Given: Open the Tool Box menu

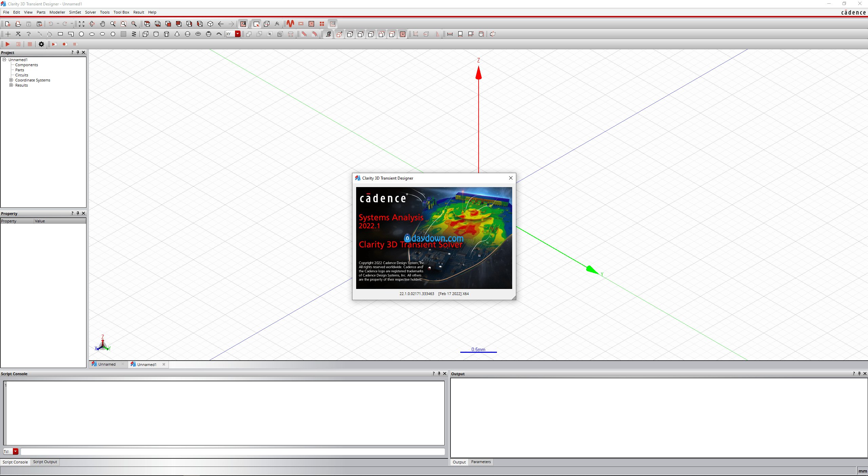Looking at the screenshot, I should coord(121,12).
